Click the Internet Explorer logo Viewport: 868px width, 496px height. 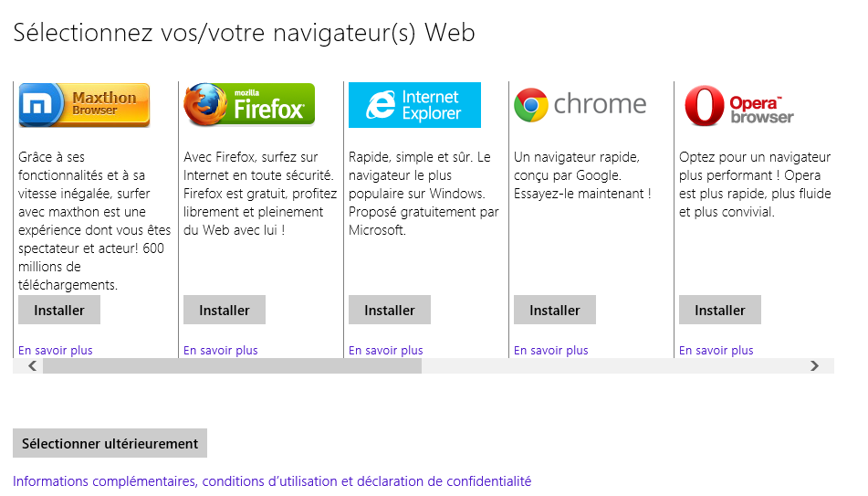pos(414,105)
